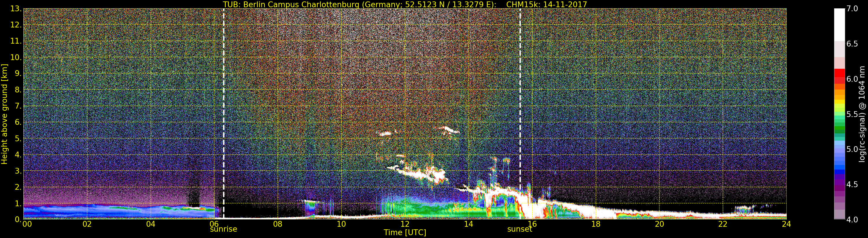Click the "7." height axis tick label

[18, 106]
